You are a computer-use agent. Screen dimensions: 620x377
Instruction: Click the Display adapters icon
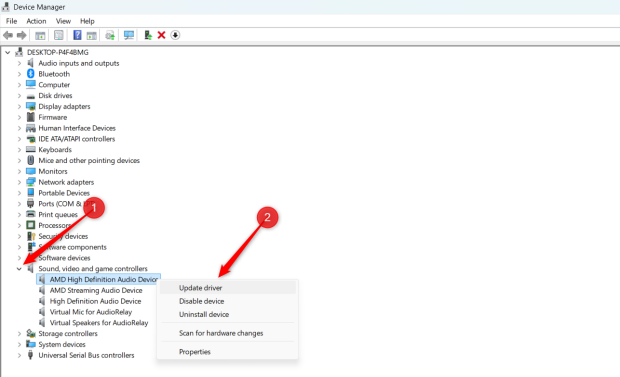click(x=30, y=106)
